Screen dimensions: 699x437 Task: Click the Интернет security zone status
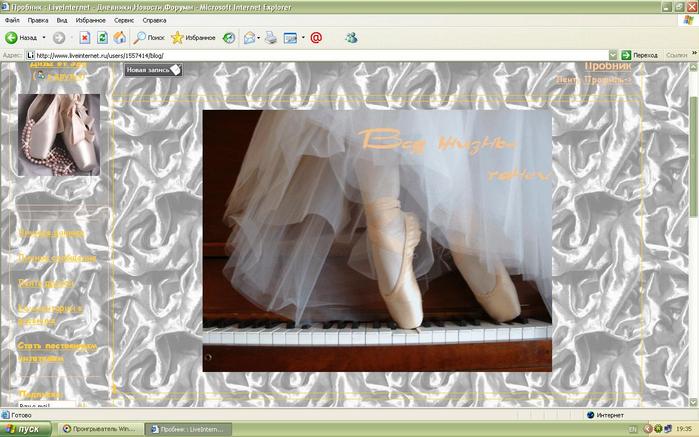pyautogui.click(x=605, y=415)
